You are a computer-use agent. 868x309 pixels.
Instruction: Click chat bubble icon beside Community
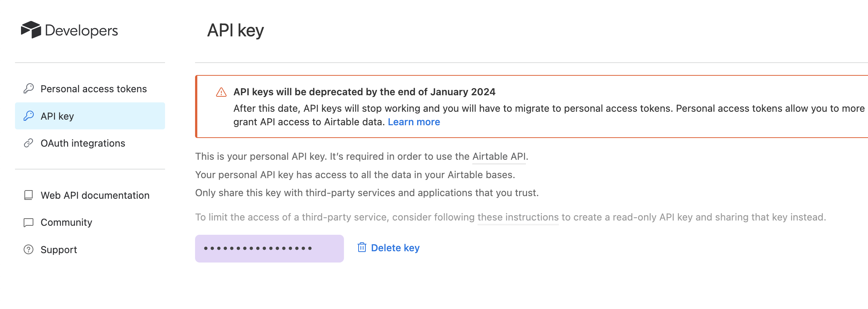coord(29,222)
